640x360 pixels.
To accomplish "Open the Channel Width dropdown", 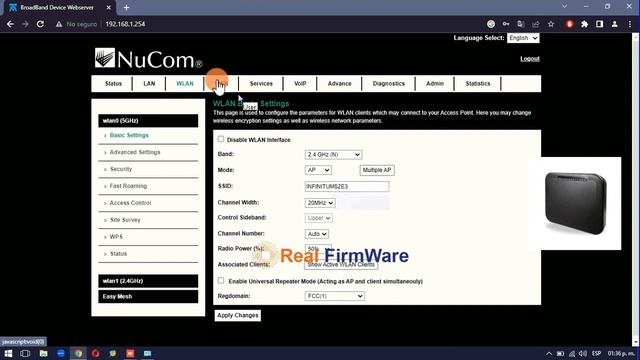I will tap(320, 202).
